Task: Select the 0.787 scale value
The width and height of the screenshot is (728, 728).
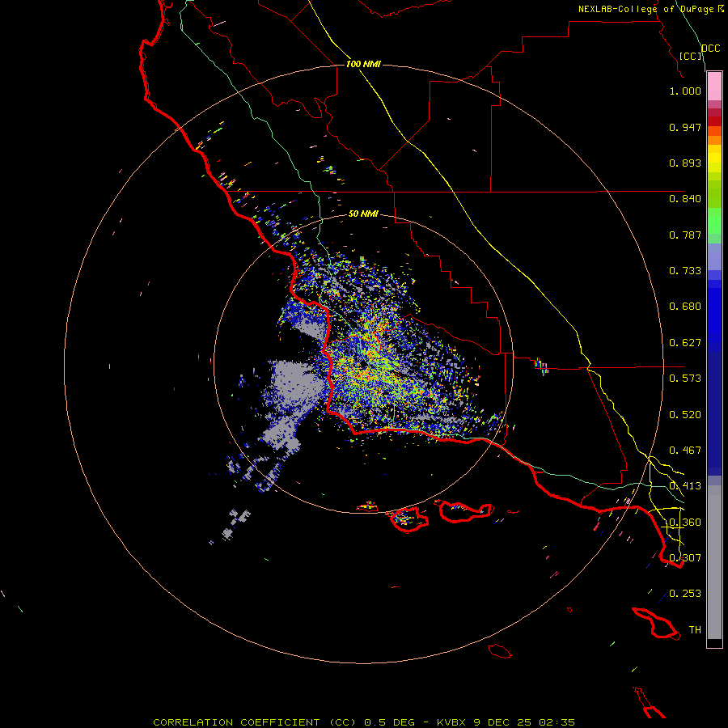Action: (685, 235)
